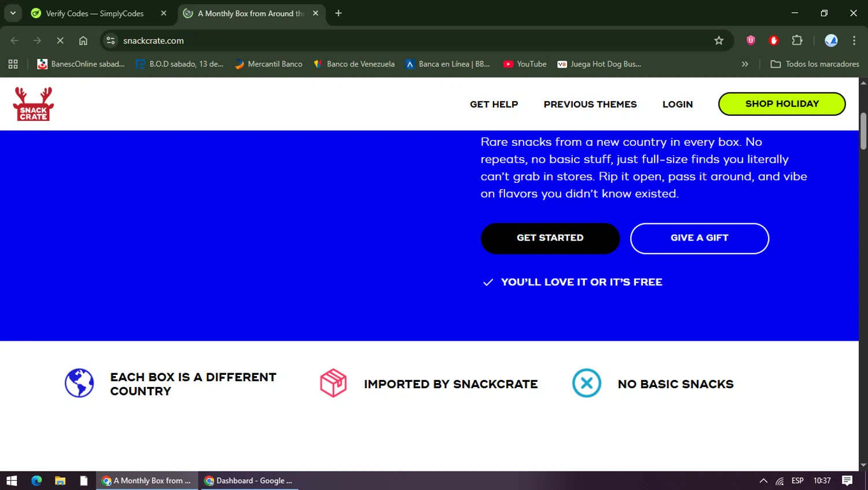Open PREVIOUS THEMES page
Image resolution: width=868 pixels, height=490 pixels.
pos(590,104)
